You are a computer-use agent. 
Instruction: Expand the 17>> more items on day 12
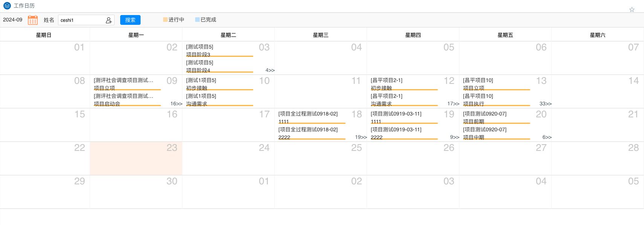click(453, 104)
